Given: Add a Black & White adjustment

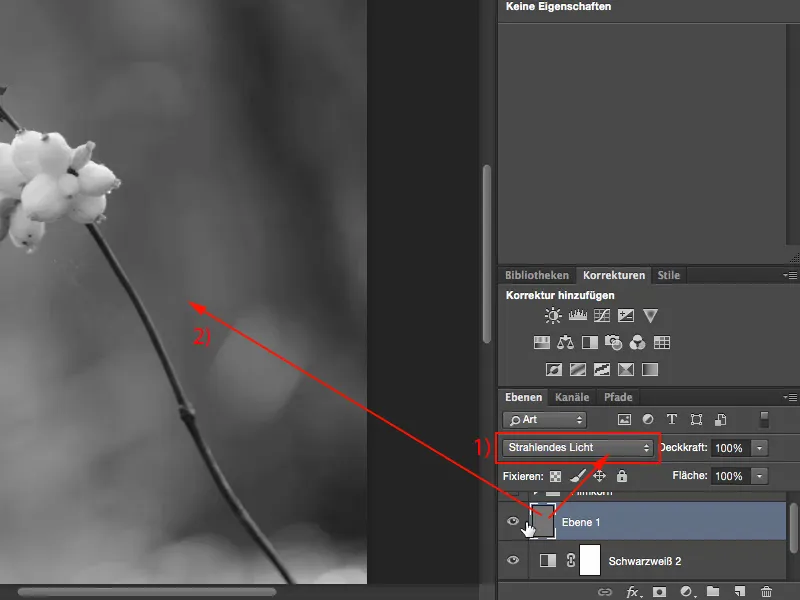Looking at the screenshot, I should click(590, 342).
